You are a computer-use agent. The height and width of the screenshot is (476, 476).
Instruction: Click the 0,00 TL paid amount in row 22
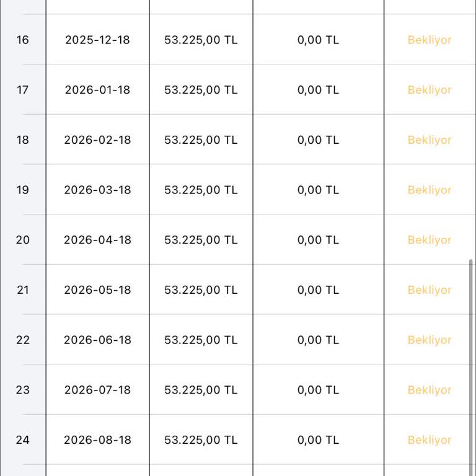(318, 340)
